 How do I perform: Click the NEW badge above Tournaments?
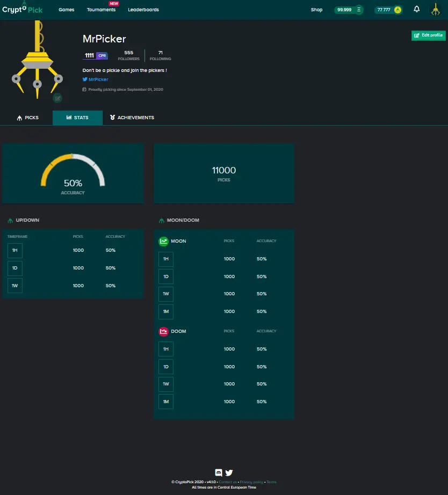click(x=114, y=3)
